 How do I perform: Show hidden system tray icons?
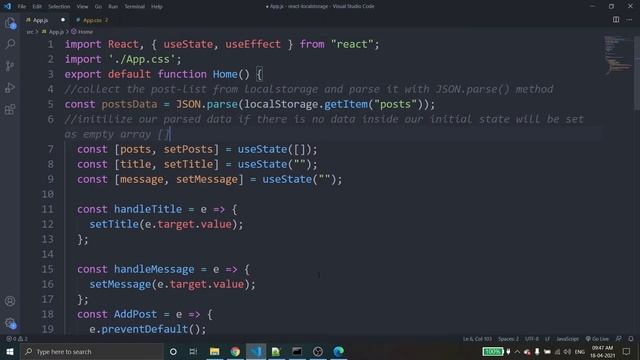[x=517, y=351]
